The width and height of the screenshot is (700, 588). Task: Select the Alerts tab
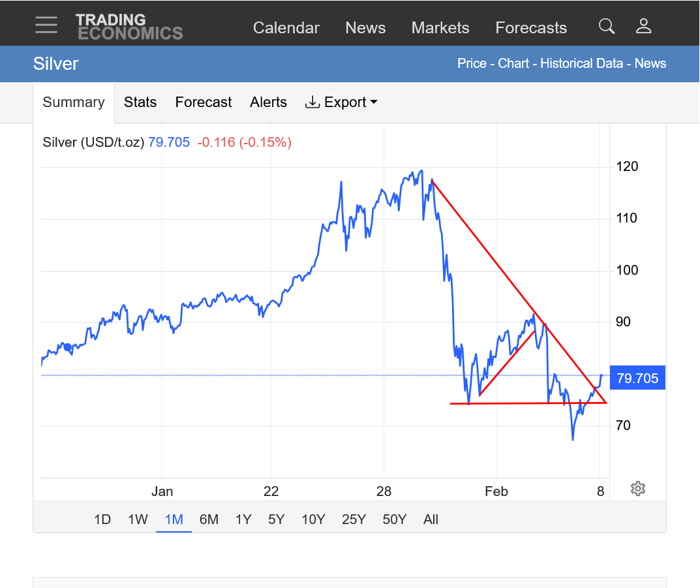click(268, 102)
